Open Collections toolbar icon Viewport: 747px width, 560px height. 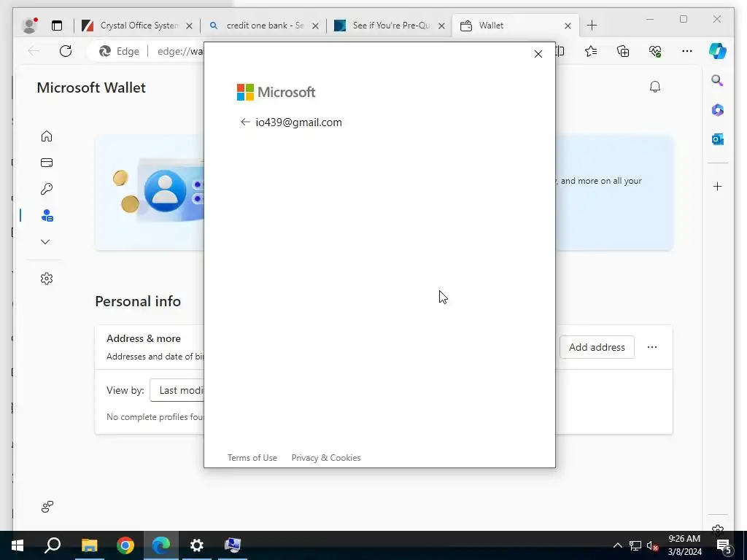tap(623, 51)
